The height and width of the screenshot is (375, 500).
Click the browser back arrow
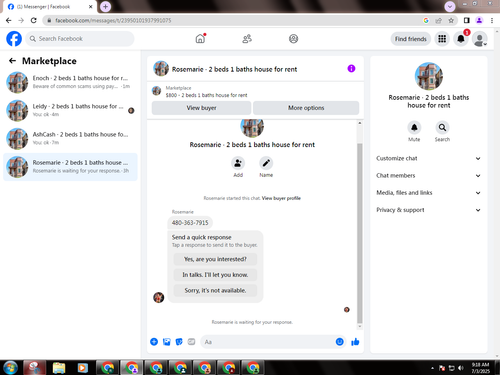coord(9,20)
